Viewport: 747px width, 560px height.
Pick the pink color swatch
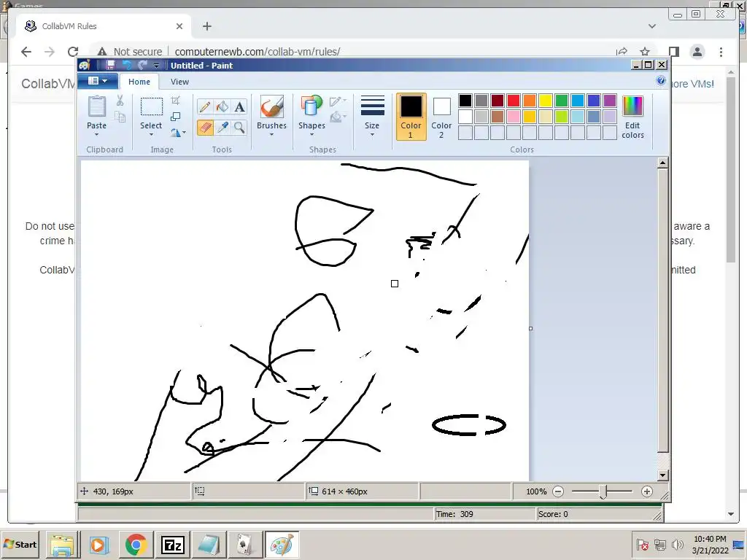tap(513, 117)
